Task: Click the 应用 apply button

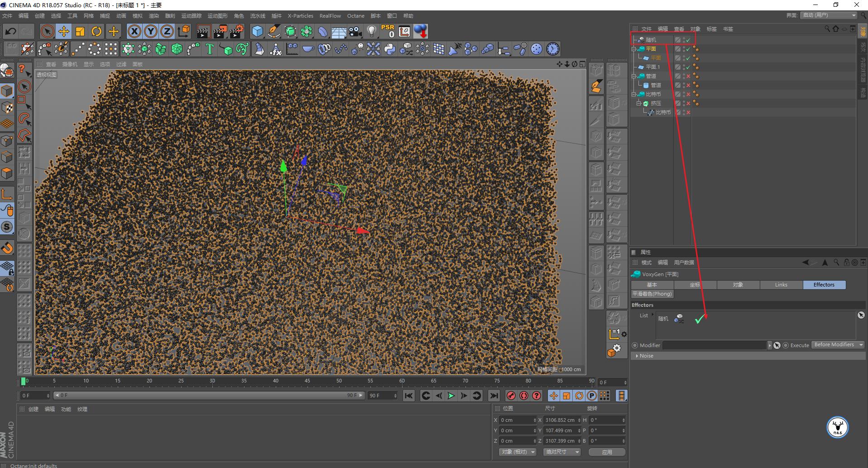Action: coord(607,452)
